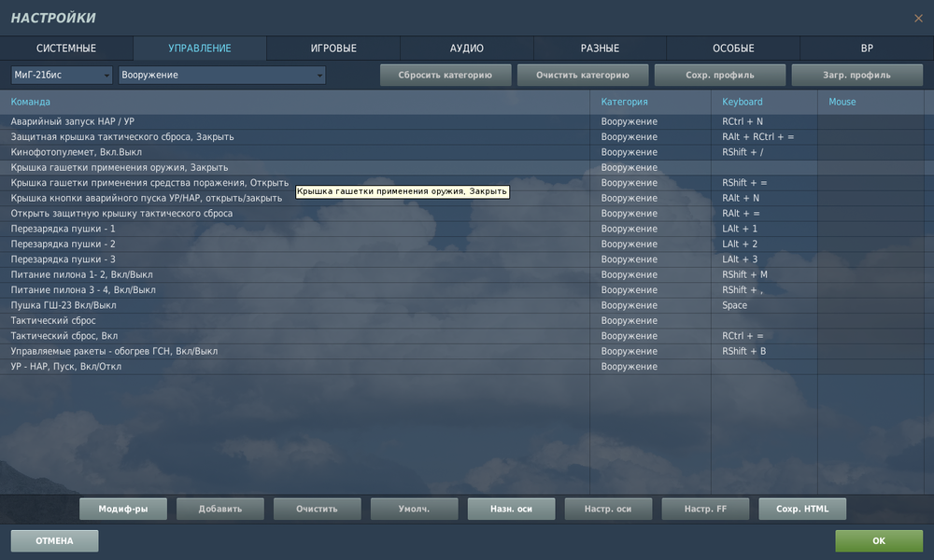Click Сбросить категорию button
The width and height of the screenshot is (934, 560).
coord(446,75)
